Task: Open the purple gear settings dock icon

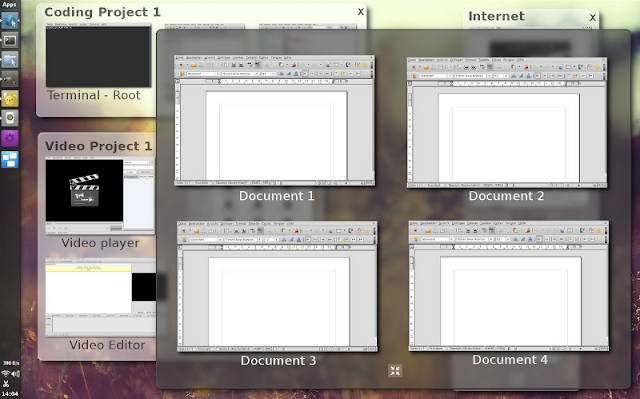Action: 10,138
